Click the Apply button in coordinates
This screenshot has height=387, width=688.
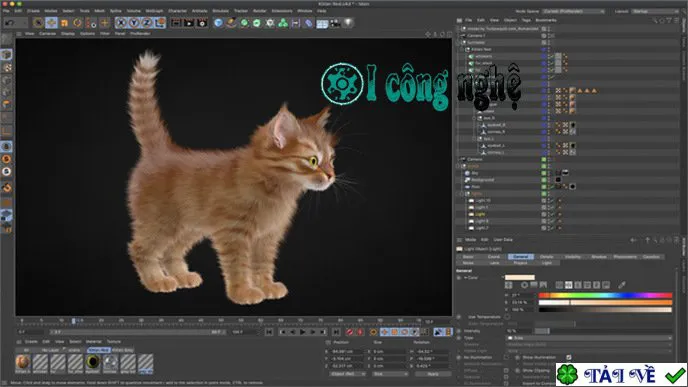433,374
